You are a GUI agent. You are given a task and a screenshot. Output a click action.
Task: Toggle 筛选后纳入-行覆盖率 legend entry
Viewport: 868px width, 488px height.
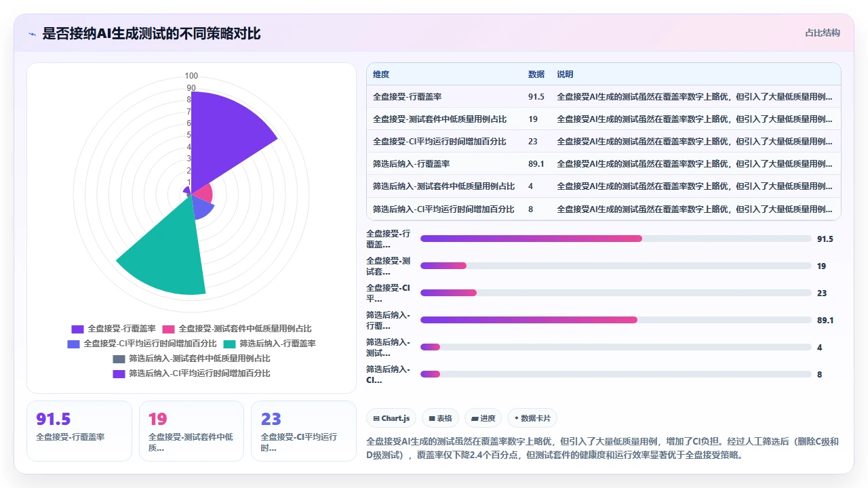tap(269, 344)
